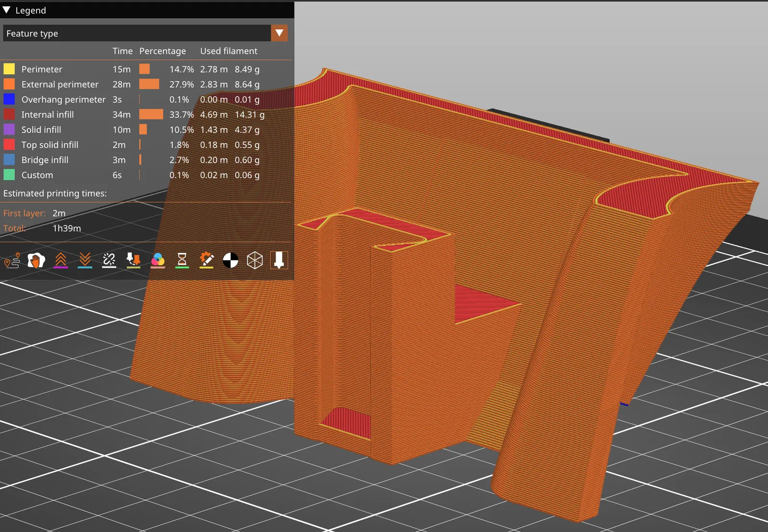
Task: Open the Feature type dropdown
Action: click(x=279, y=33)
